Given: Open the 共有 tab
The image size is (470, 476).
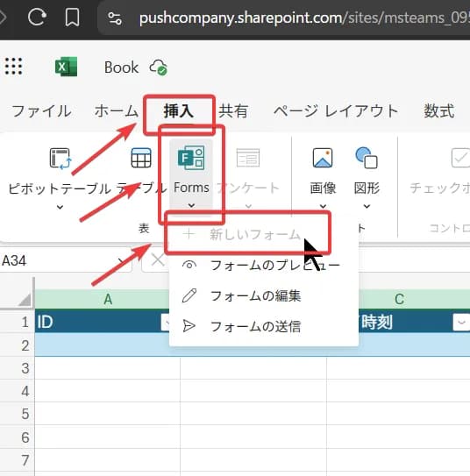Looking at the screenshot, I should [x=233, y=110].
